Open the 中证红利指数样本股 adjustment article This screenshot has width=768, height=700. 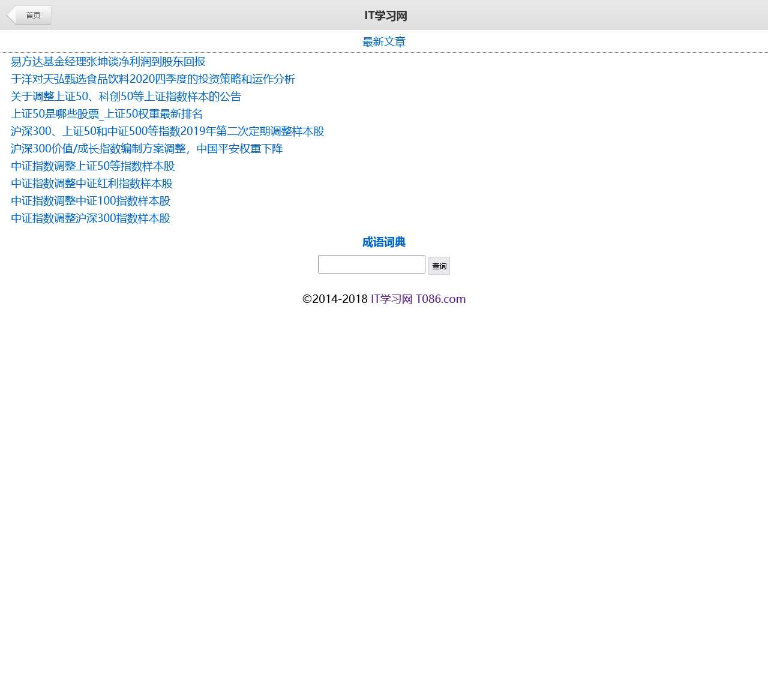point(91,184)
